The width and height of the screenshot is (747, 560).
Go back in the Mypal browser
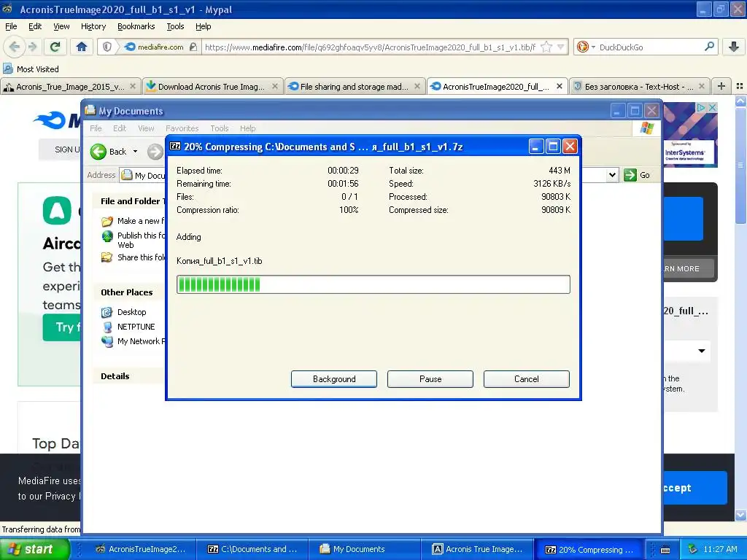click(x=15, y=47)
